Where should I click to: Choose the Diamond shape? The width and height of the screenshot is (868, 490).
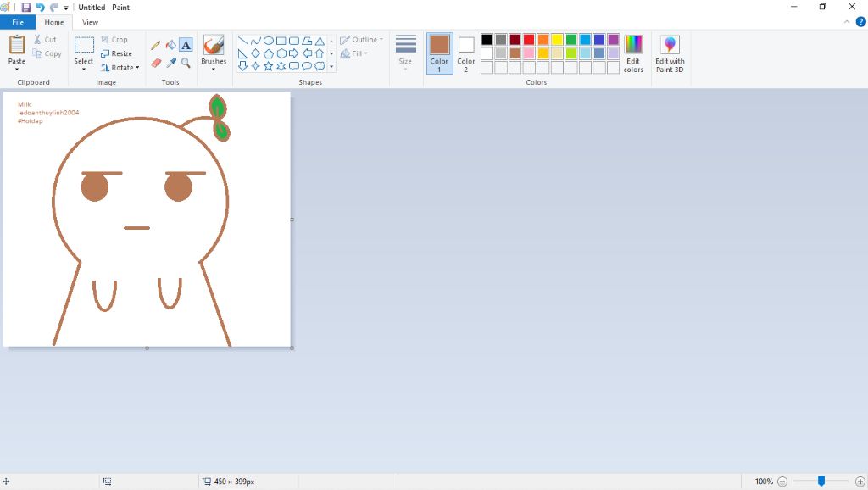point(255,53)
